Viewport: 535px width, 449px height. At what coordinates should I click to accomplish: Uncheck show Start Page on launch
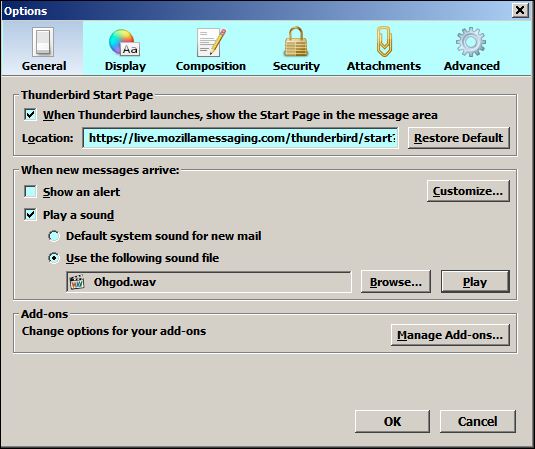[x=30, y=114]
